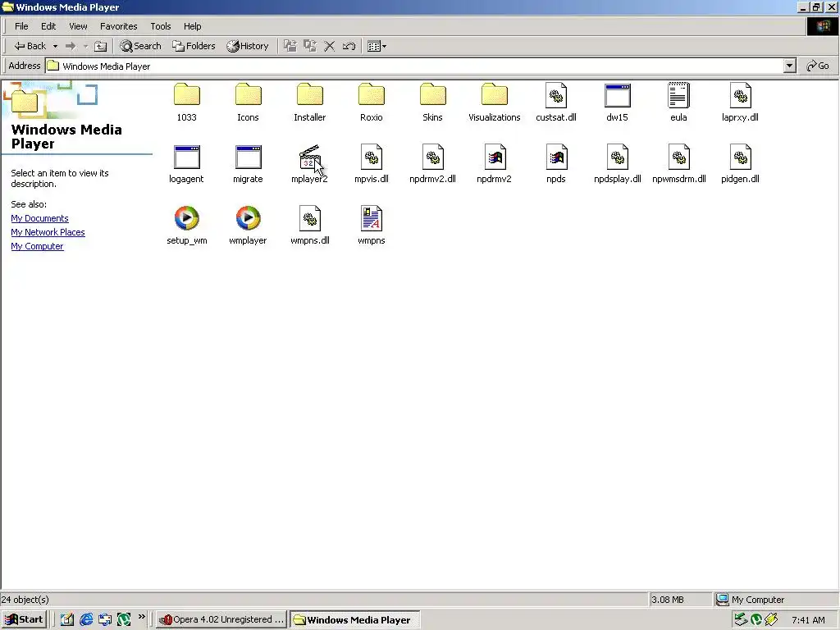Screen dimensions: 840x630
Task: Expand the Address bar dropdown
Action: pos(790,66)
